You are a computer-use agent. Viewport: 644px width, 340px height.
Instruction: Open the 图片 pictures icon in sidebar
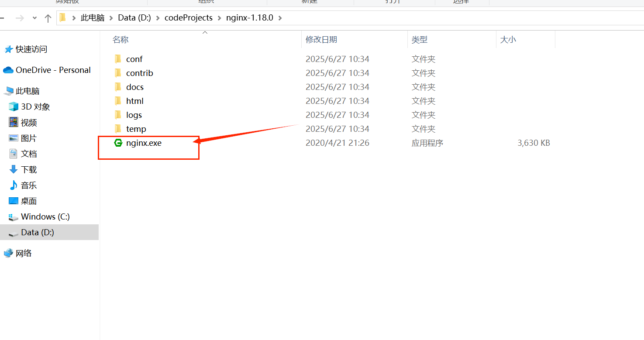pyautogui.click(x=14, y=138)
